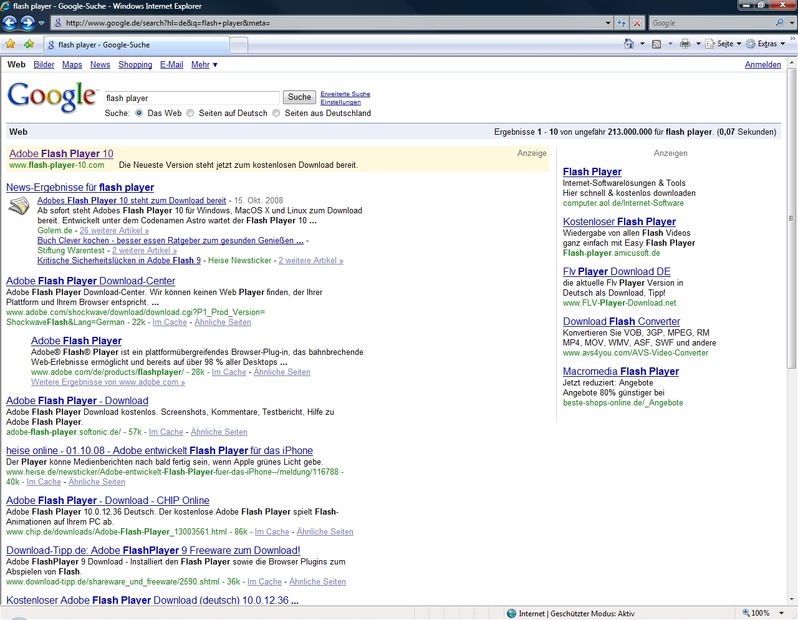This screenshot has width=798, height=620.
Task: Go forward with the Forward arrow button
Action: pyautogui.click(x=27, y=22)
